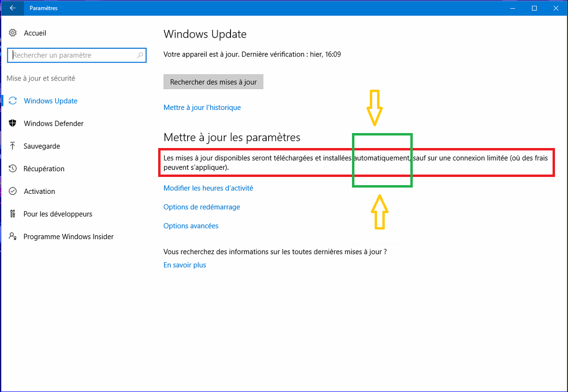Maximize the Paramètres window
568x392 pixels.
534,8
